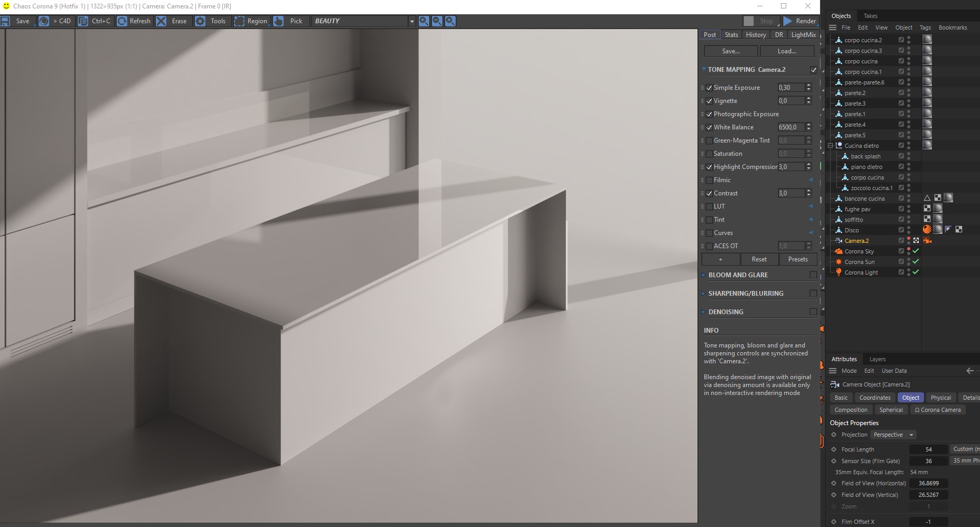980x527 pixels.
Task: Click the Corona Sky cloud icon
Action: (838, 251)
